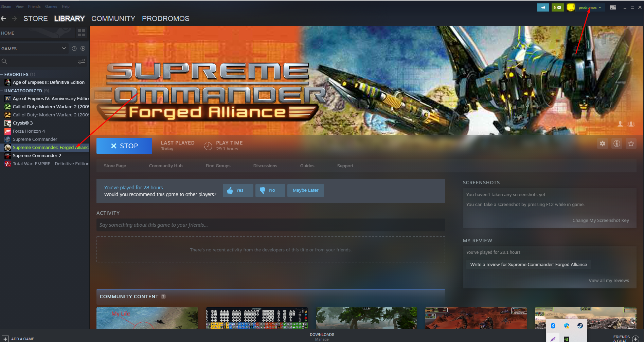The height and width of the screenshot is (342, 644).
Task: Open the Help menu
Action: (66, 6)
